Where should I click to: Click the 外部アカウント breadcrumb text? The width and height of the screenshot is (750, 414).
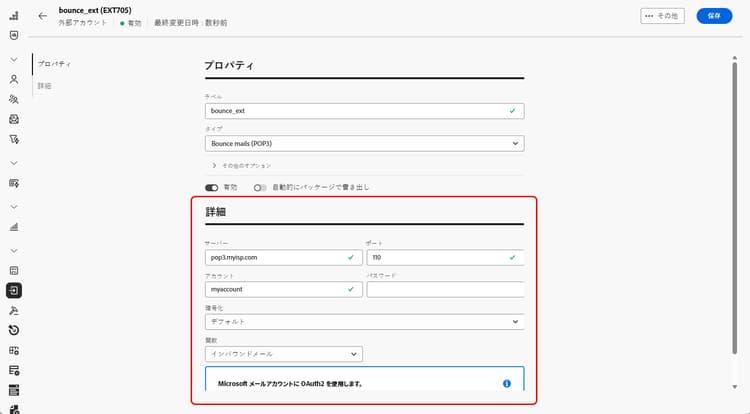point(83,22)
